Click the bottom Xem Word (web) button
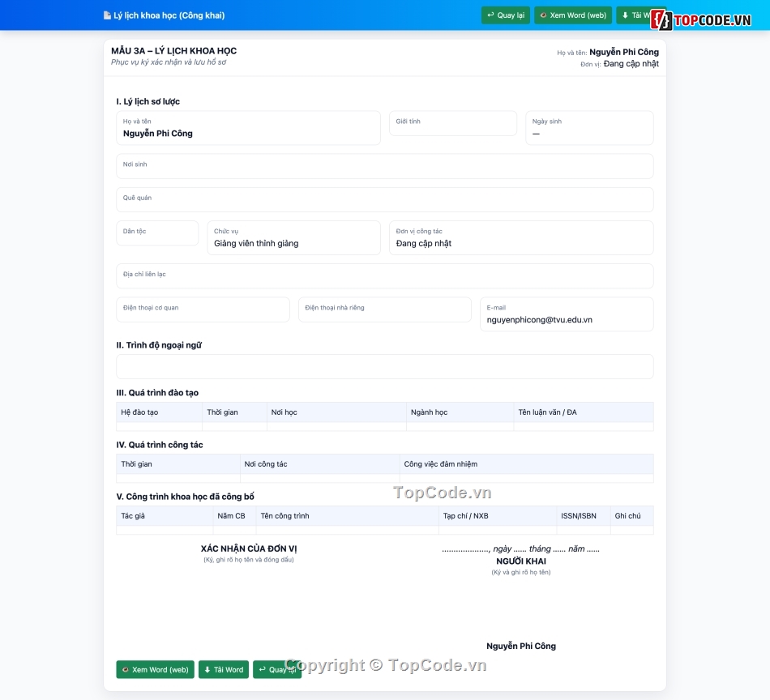770x700 pixels. pyautogui.click(x=155, y=669)
